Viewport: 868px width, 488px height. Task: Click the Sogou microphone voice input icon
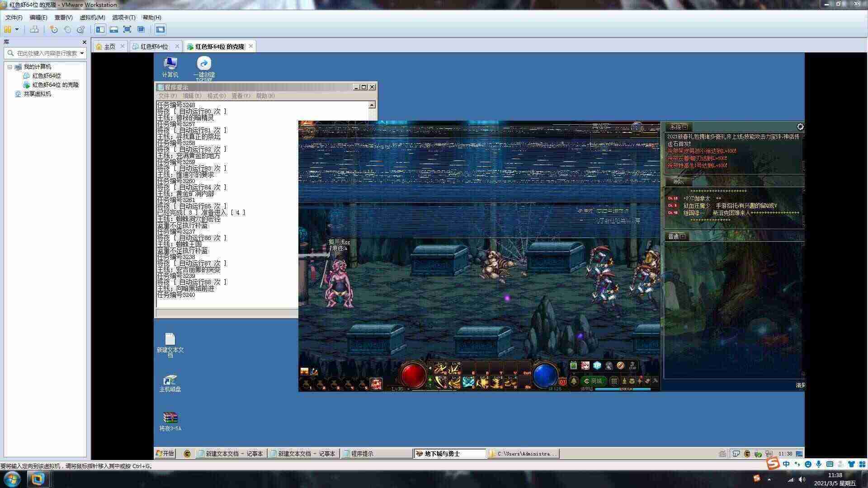[x=819, y=464]
